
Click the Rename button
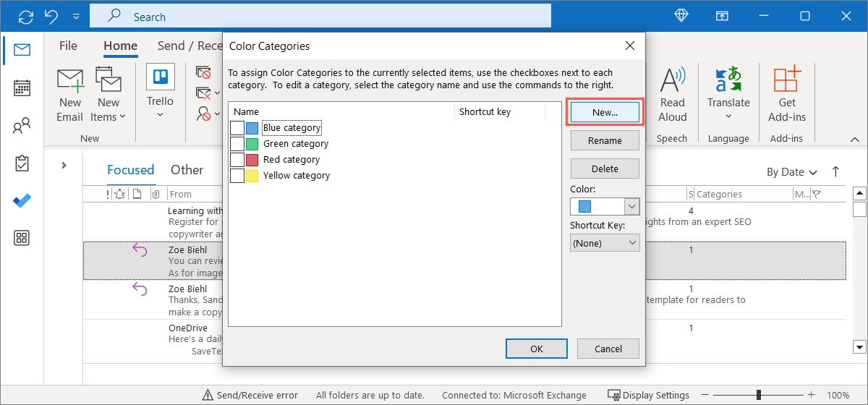[605, 140]
